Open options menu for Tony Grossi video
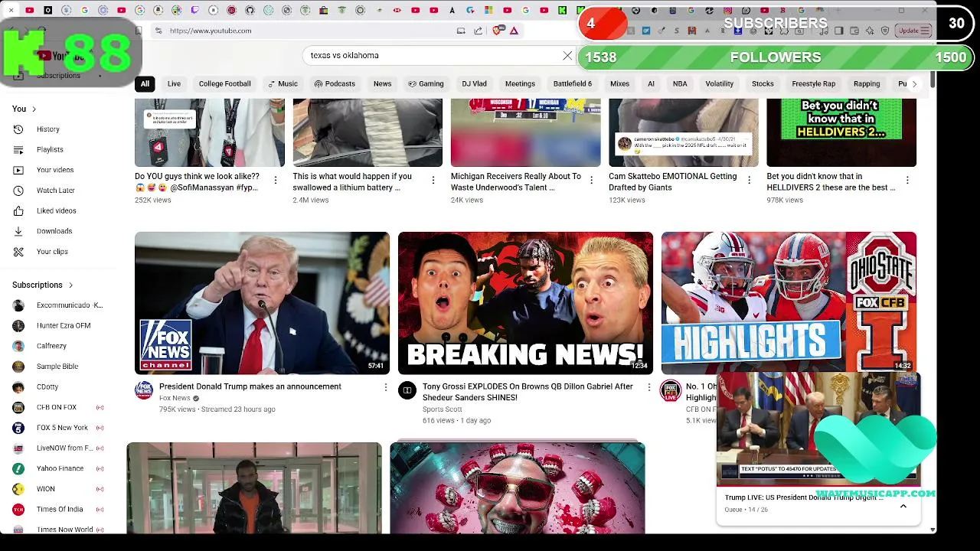980x551 pixels. click(649, 388)
